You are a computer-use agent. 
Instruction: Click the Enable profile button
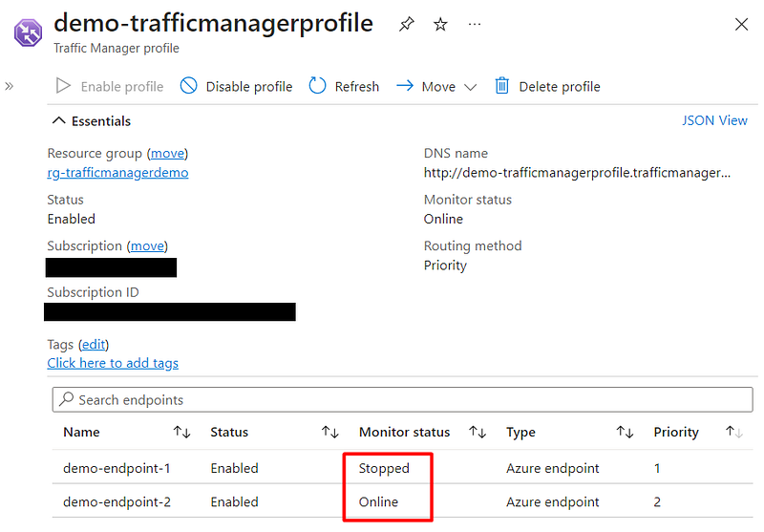[x=110, y=86]
